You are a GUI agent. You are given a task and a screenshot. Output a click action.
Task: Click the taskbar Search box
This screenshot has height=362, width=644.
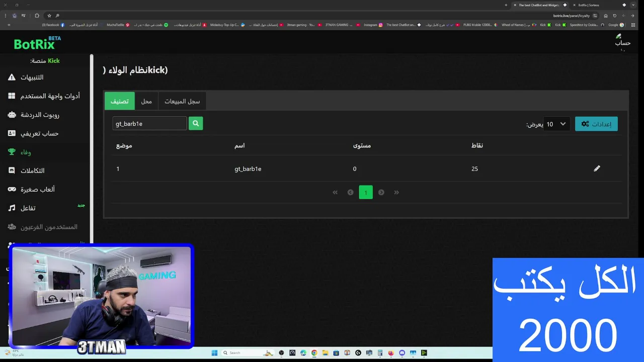[248, 353]
